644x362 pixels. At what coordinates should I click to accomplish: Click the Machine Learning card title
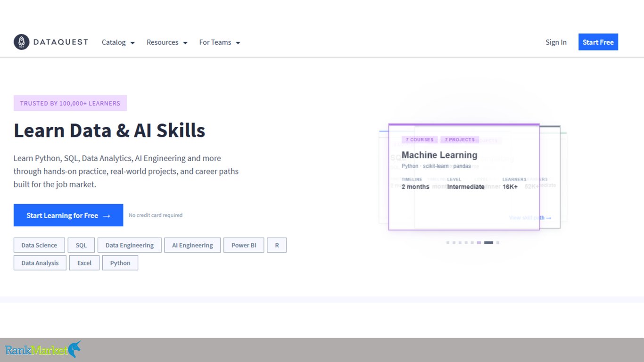pyautogui.click(x=439, y=155)
